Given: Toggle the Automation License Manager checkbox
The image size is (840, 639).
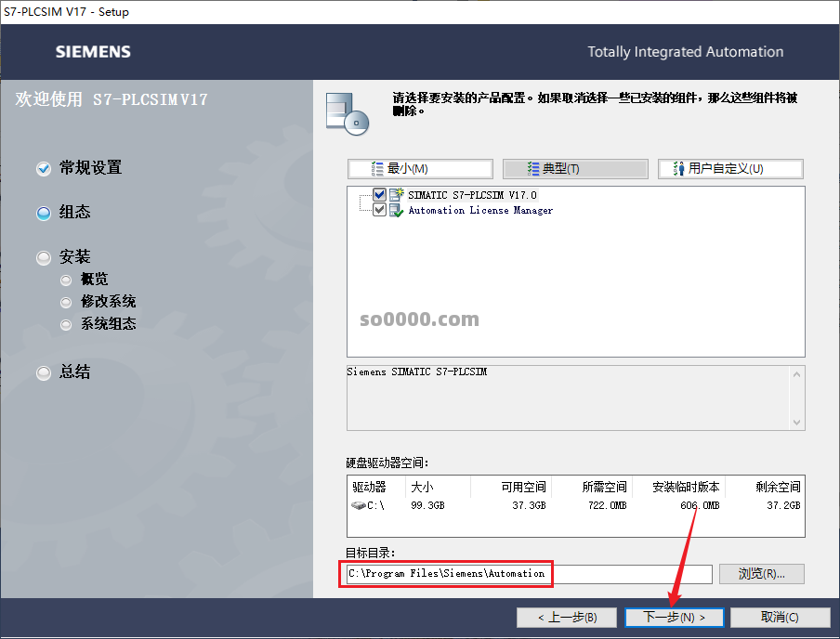Looking at the screenshot, I should click(x=379, y=209).
